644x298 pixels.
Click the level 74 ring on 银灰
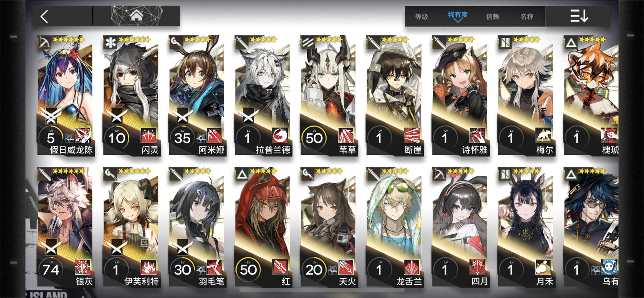point(51,270)
